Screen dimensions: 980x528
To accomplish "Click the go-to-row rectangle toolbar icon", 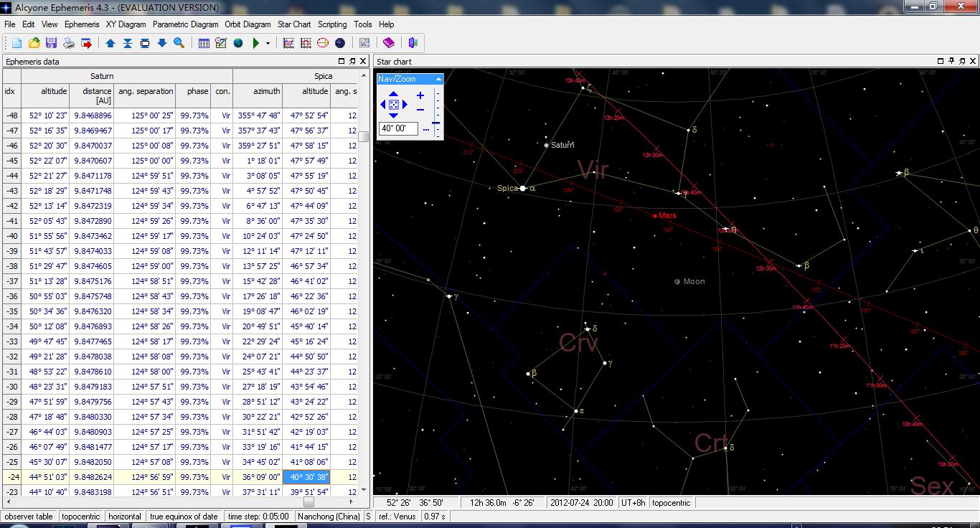I will (x=145, y=43).
